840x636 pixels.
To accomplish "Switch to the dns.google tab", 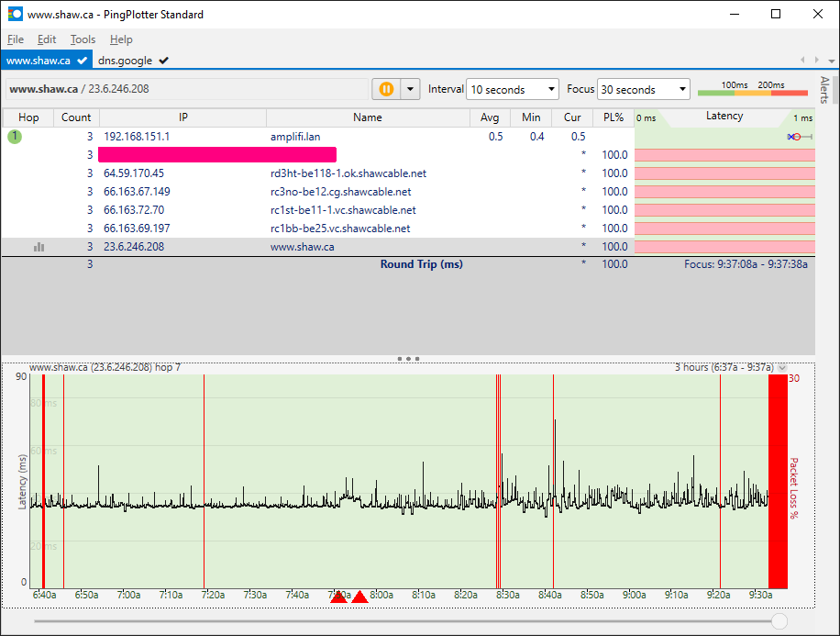I will click(133, 60).
